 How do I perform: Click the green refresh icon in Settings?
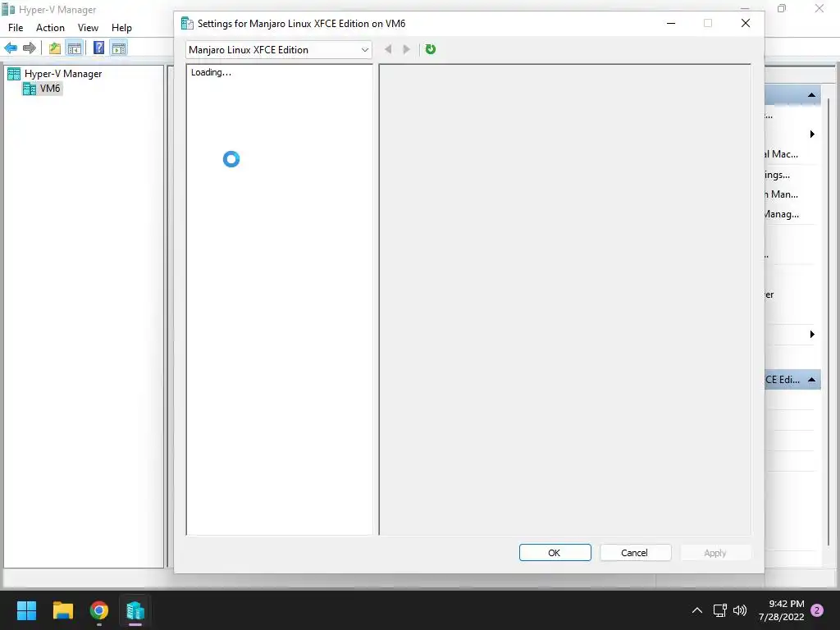point(430,49)
